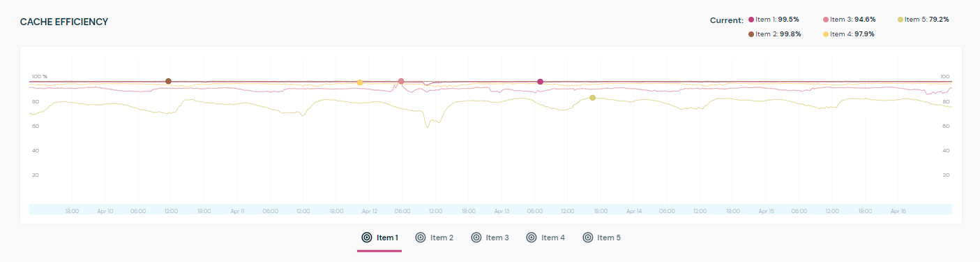Click the Item 4: 97.9% legend entry
980x262 pixels.
[849, 34]
